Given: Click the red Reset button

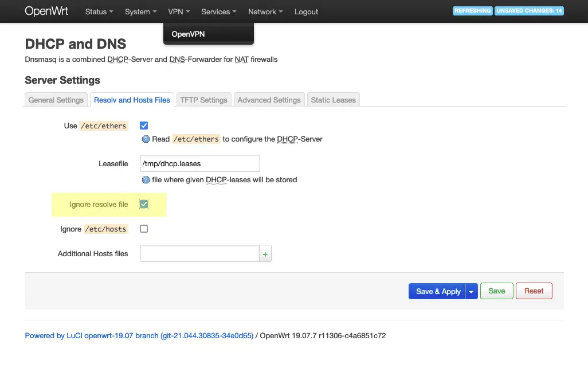Looking at the screenshot, I should pyautogui.click(x=534, y=291).
